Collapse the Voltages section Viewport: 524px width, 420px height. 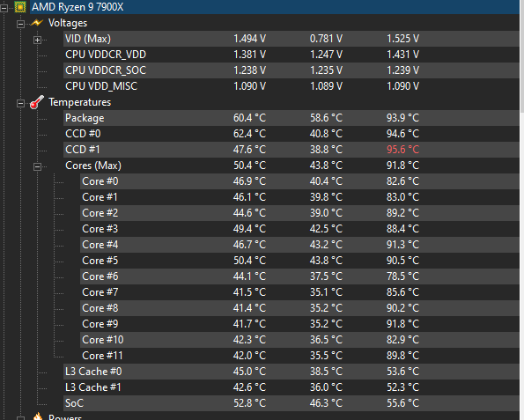(21, 24)
